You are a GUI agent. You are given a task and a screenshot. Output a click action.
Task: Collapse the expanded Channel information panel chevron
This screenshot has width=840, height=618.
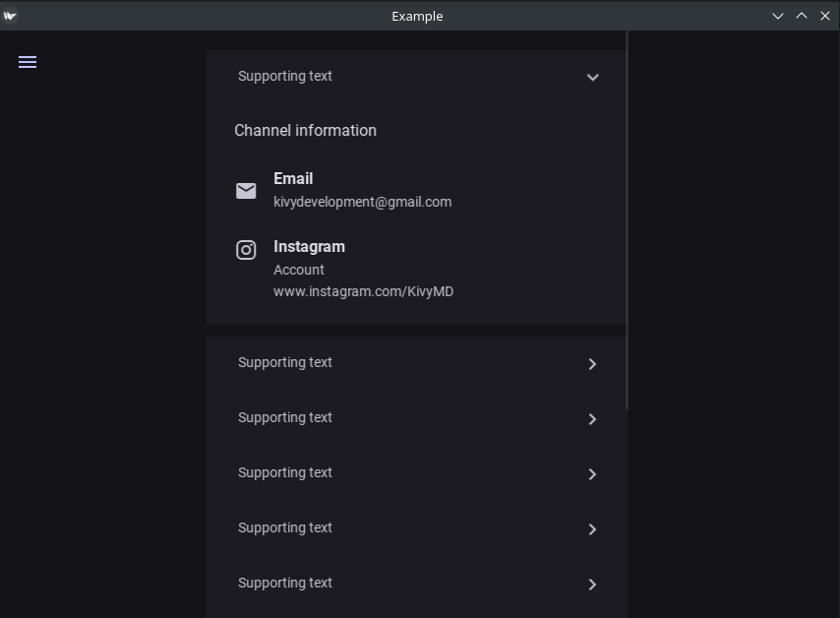click(592, 77)
